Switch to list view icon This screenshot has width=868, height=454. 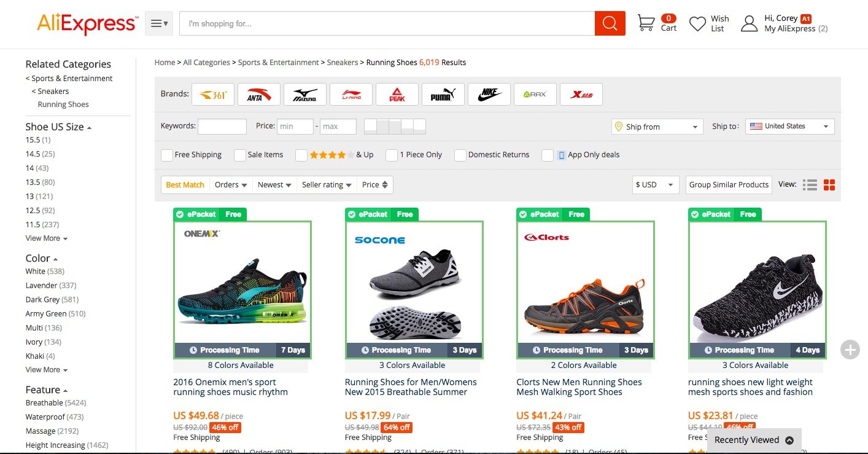point(810,185)
